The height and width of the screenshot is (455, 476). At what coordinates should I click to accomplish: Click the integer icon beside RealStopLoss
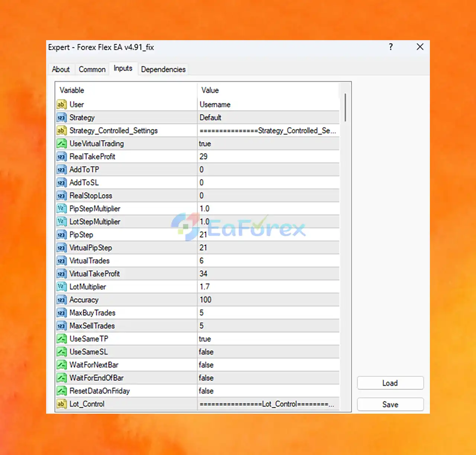[61, 196]
